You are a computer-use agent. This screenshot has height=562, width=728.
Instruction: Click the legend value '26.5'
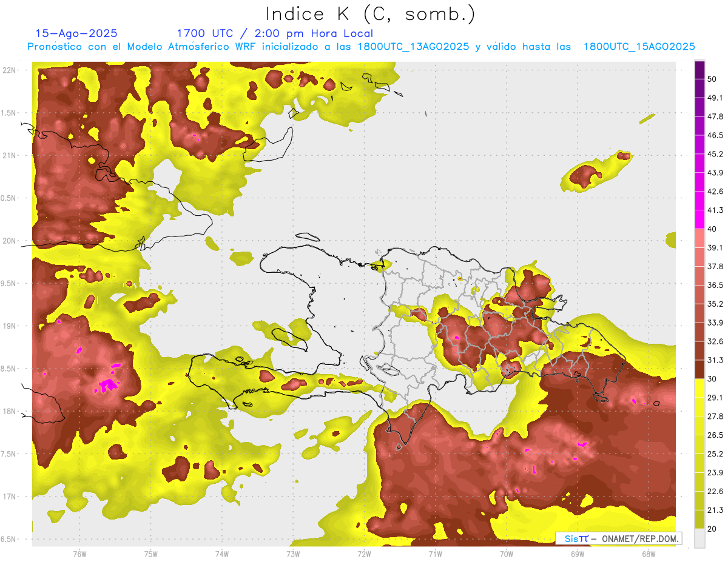(715, 435)
